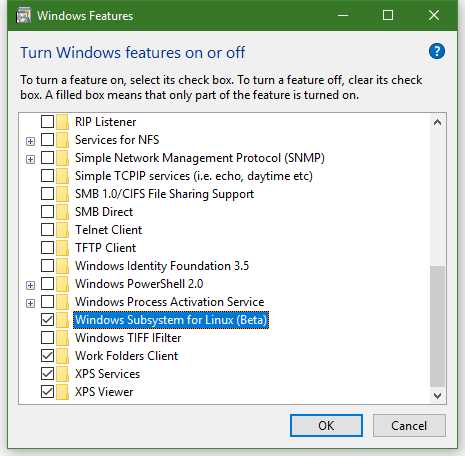Image resolution: width=465 pixels, height=456 pixels.
Task: Click the folder icon beside RIP Listener
Action: pos(62,122)
